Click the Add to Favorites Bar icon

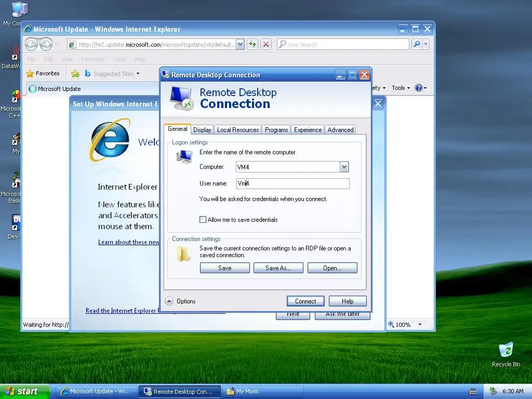[x=75, y=73]
